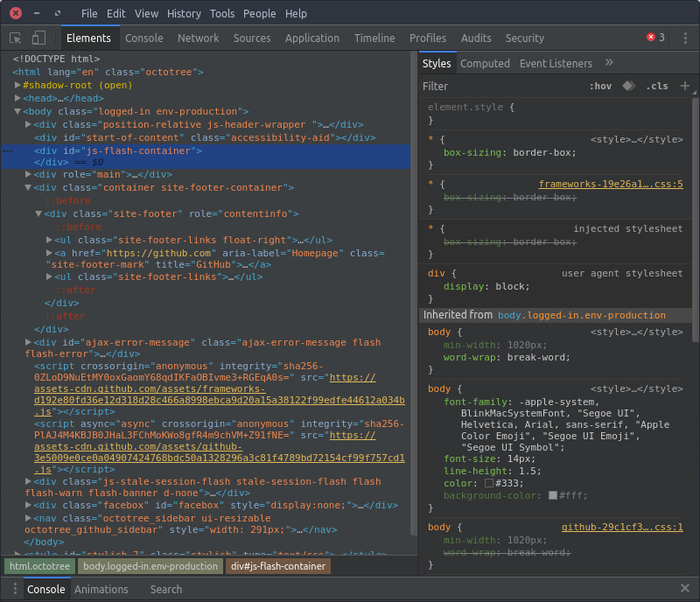Open the Sources tab

pos(252,38)
